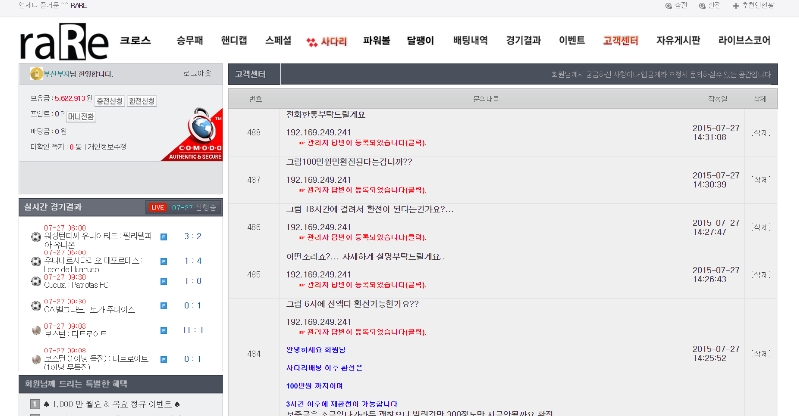Click the red dice icon beside 사다리
The image size is (799, 416).
pos(312,42)
